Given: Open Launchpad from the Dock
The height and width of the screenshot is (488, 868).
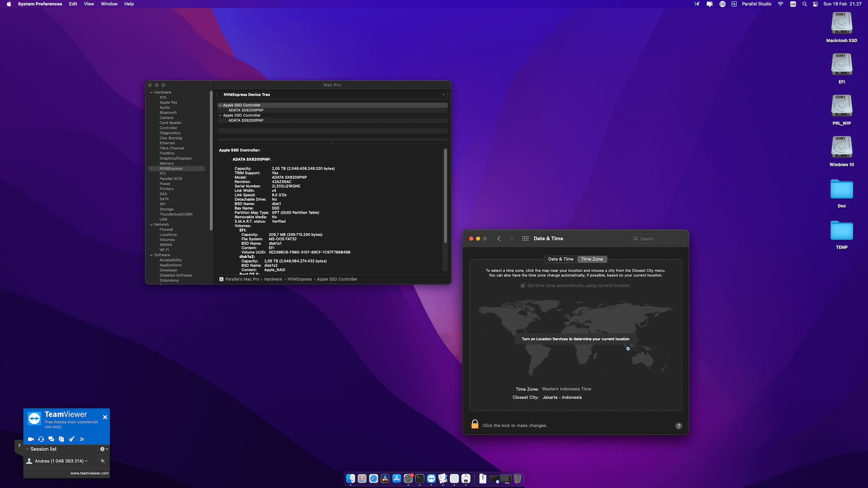Looking at the screenshot, I should coord(362,479).
